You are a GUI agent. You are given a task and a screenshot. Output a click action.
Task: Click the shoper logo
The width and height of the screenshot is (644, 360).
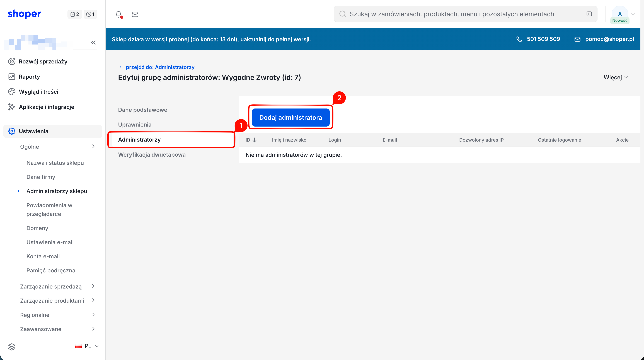(x=24, y=14)
